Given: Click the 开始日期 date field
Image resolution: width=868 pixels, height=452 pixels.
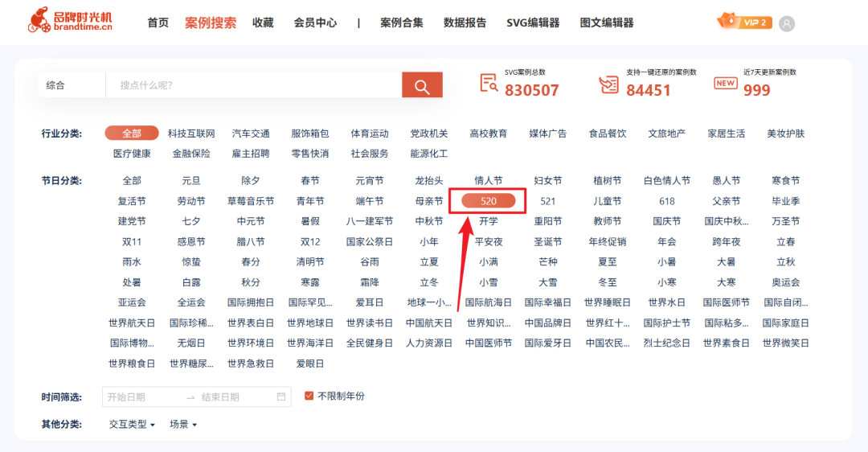Looking at the screenshot, I should (126, 397).
